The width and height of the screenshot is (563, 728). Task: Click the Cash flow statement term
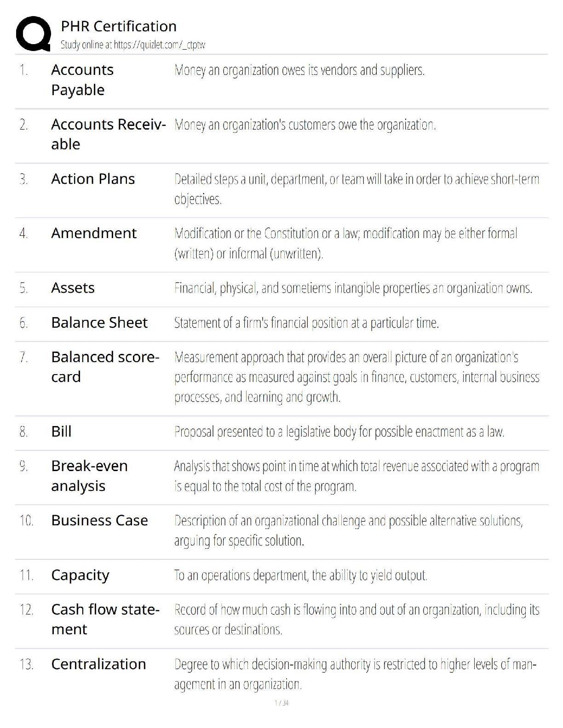(105, 619)
